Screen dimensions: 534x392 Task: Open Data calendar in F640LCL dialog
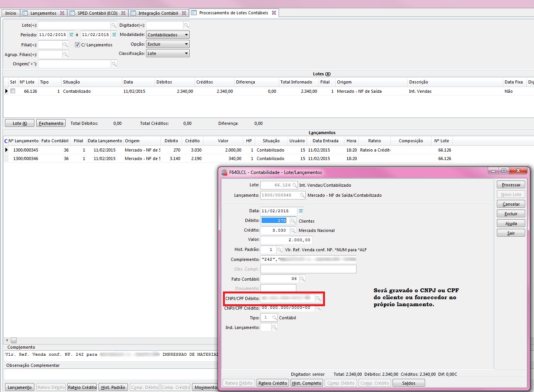click(x=301, y=211)
